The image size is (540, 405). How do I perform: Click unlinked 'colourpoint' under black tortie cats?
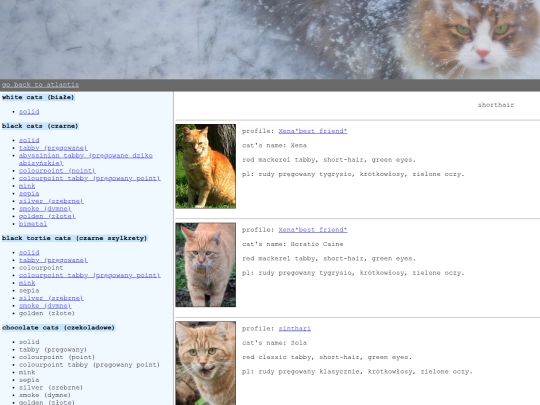[41, 268]
